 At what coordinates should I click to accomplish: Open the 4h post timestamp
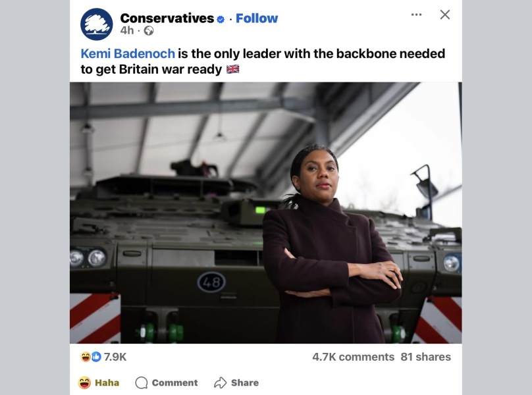pyautogui.click(x=127, y=30)
